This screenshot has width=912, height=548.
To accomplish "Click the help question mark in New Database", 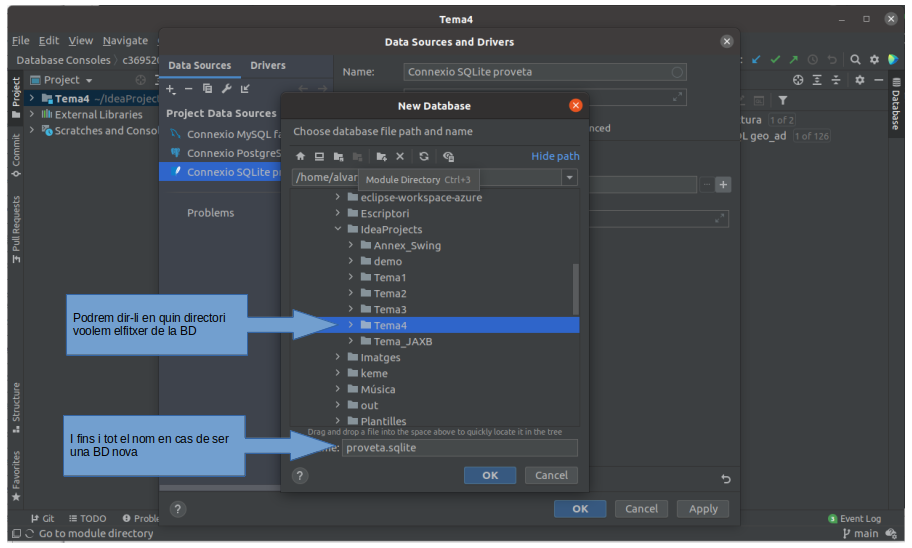I will tap(300, 476).
